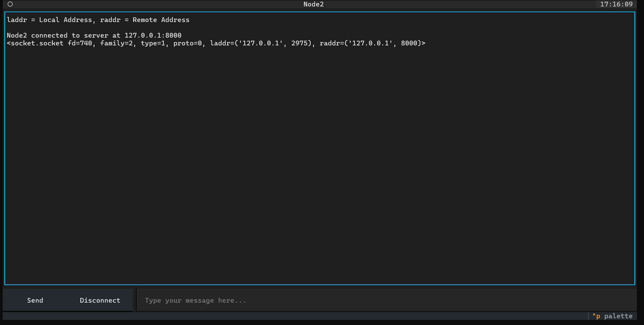
Task: Focus the 'Type your message here...' input field
Action: (387, 300)
